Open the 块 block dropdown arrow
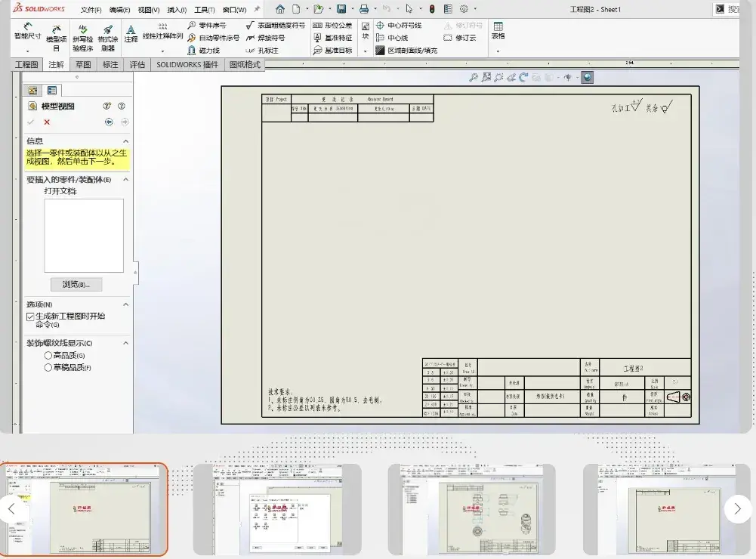This screenshot has height=559, width=756. (x=366, y=50)
